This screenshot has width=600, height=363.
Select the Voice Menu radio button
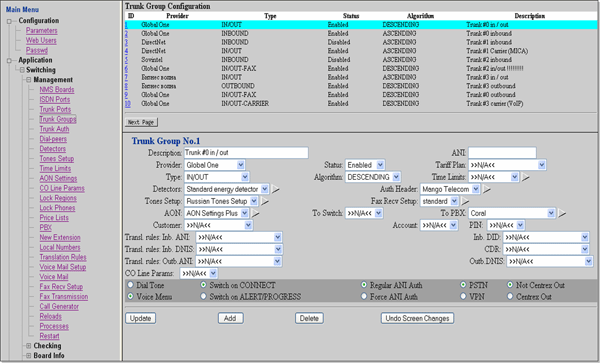[x=130, y=296]
